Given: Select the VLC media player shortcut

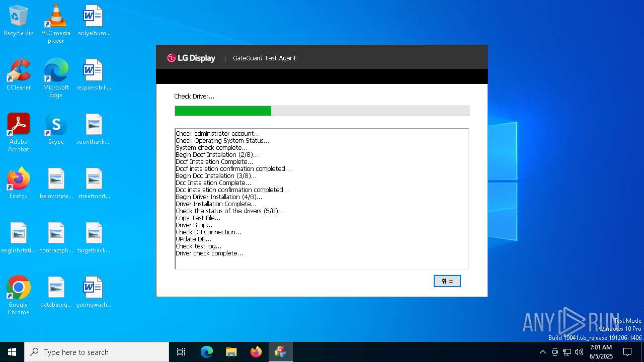Looking at the screenshot, I should [56, 24].
